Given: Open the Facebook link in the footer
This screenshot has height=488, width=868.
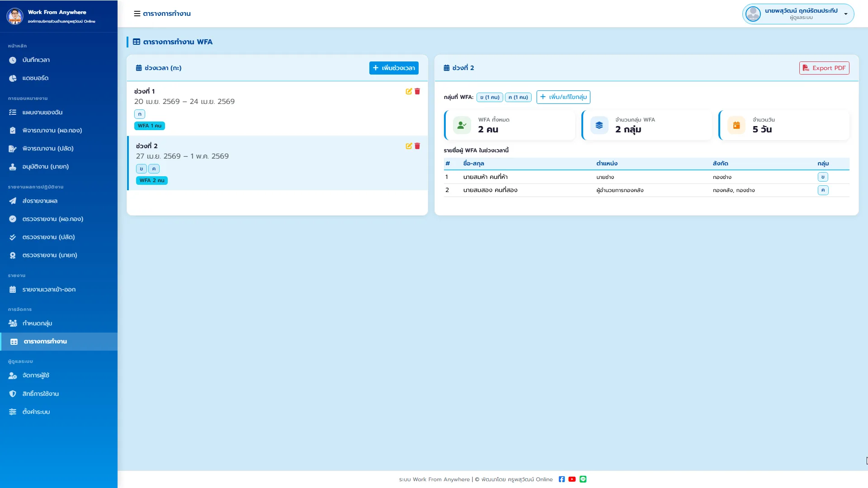Looking at the screenshot, I should (561, 479).
